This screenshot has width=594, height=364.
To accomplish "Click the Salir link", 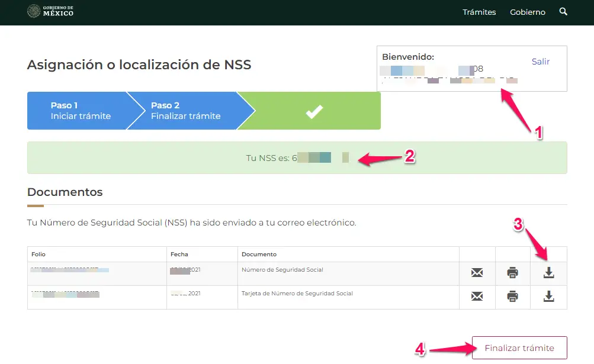I will [540, 62].
